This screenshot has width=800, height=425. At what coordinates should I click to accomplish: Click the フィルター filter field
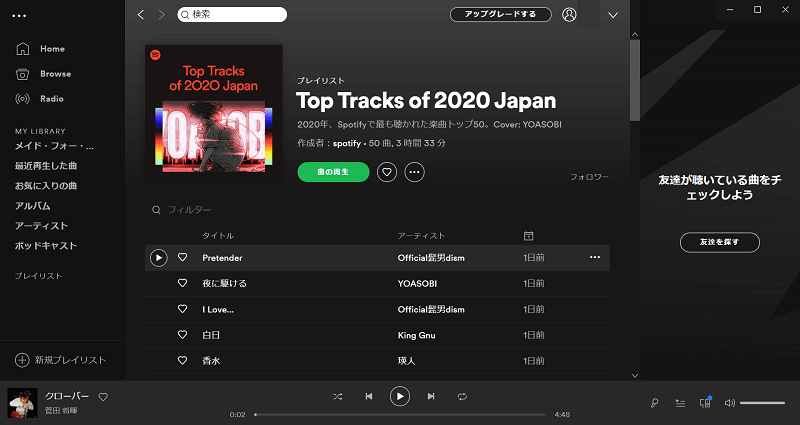click(189, 210)
